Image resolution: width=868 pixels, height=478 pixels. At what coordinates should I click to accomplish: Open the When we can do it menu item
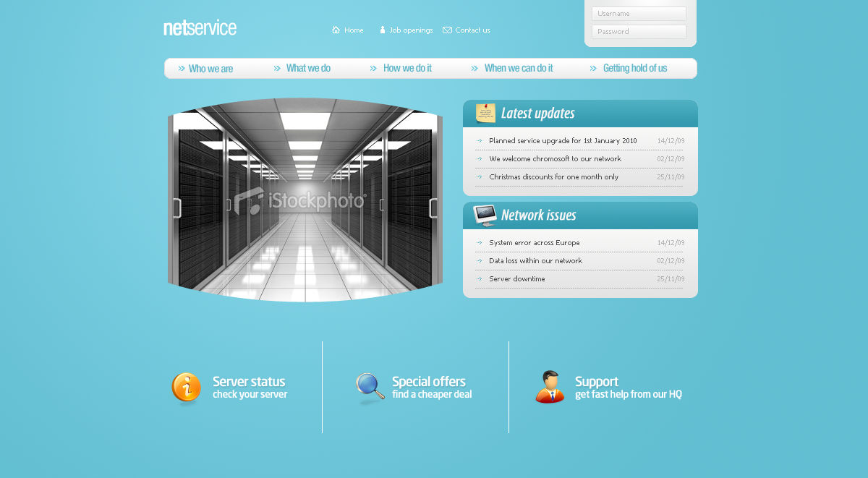[519, 68]
